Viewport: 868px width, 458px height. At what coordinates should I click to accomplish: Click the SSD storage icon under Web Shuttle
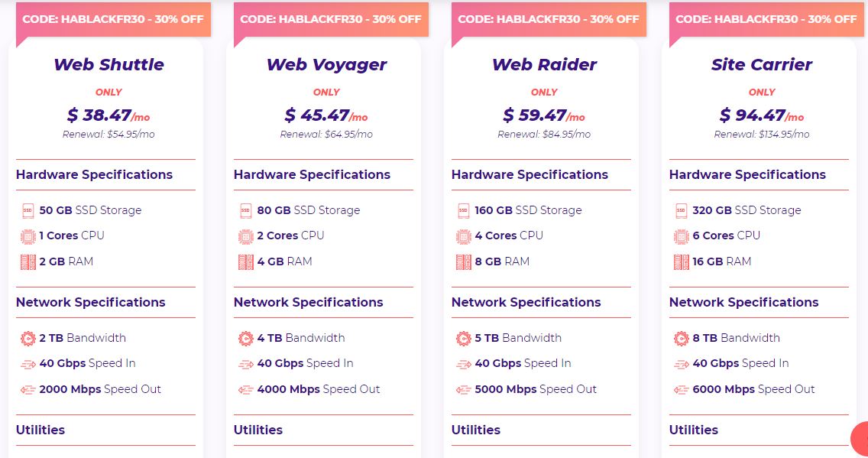pos(28,210)
